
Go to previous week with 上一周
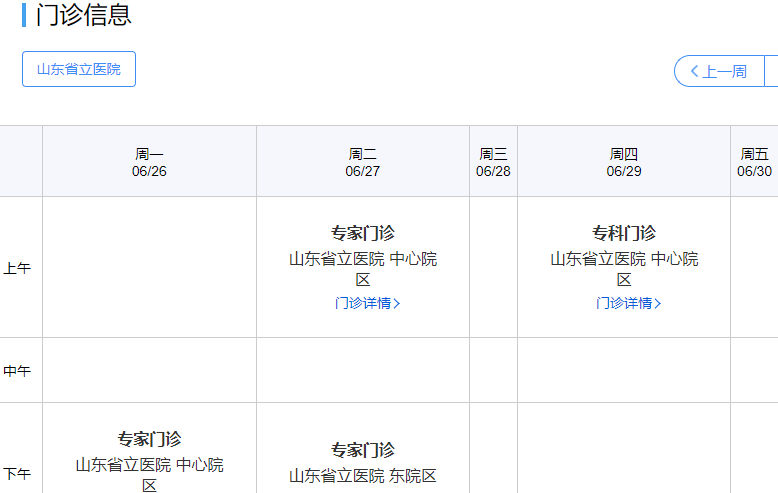(x=719, y=71)
